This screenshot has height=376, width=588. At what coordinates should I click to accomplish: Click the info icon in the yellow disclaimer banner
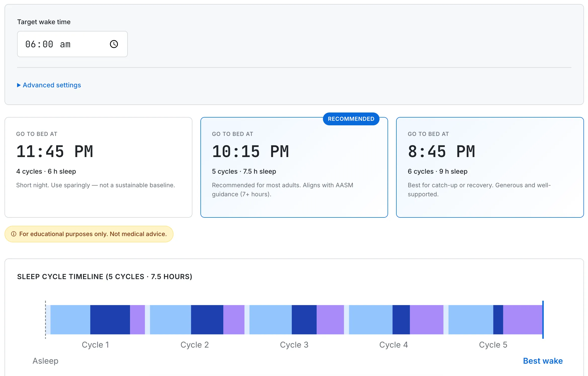coord(13,234)
